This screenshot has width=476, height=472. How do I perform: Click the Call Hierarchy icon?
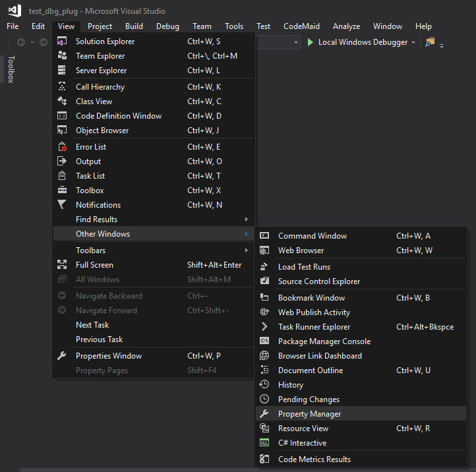pos(62,86)
